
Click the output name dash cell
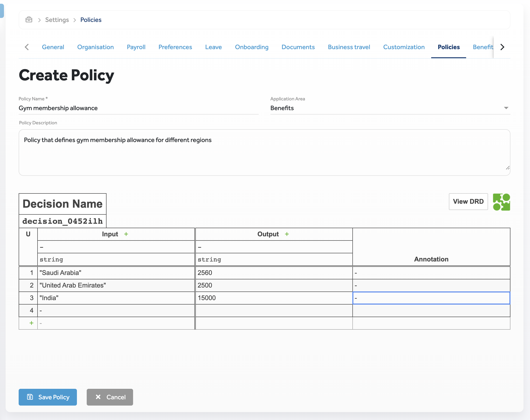pyautogui.click(x=274, y=247)
